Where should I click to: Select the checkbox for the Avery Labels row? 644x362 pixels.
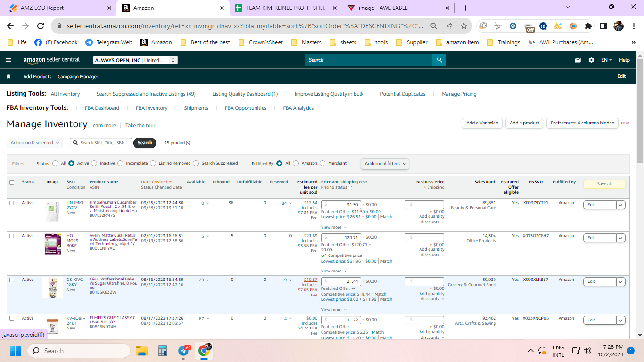coord(12,236)
